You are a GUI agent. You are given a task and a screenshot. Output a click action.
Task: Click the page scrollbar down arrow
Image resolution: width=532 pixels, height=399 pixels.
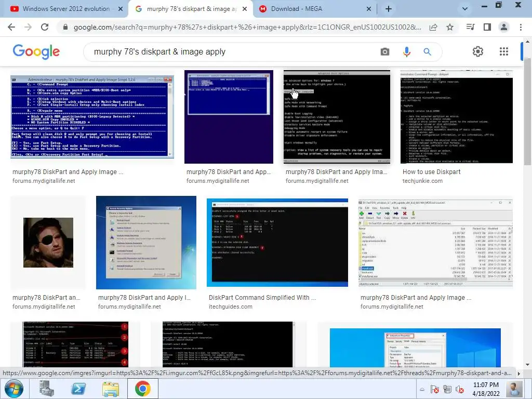[527, 365]
